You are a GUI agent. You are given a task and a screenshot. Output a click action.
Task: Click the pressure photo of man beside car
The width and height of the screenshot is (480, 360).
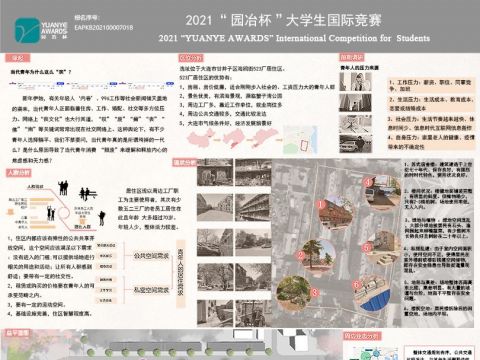point(355,143)
